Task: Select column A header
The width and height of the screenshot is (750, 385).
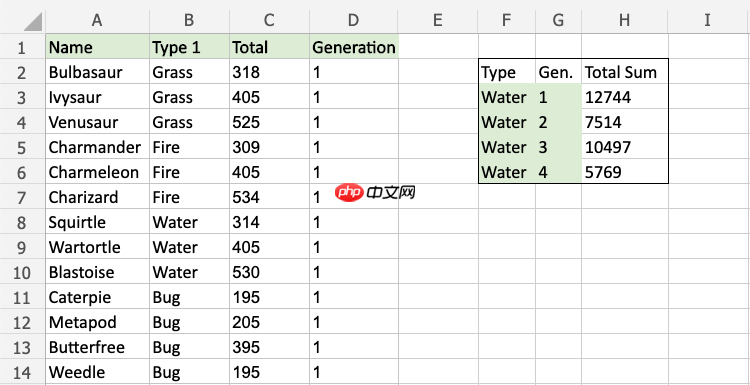Action: (x=98, y=20)
